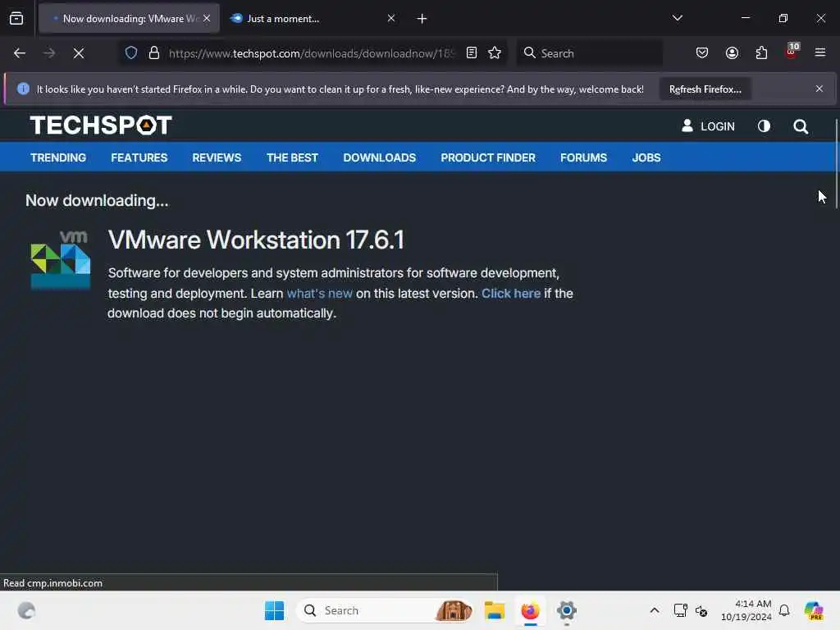View site security padlock info
This screenshot has width=840, height=630.
pos(154,53)
